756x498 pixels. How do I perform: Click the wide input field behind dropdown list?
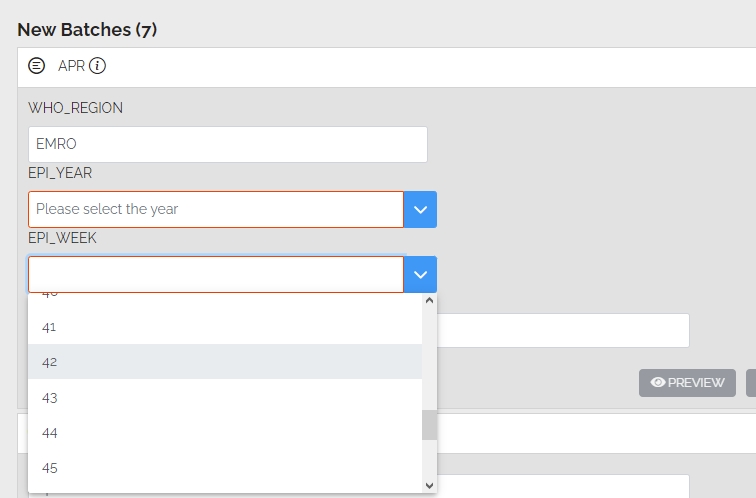click(x=563, y=330)
